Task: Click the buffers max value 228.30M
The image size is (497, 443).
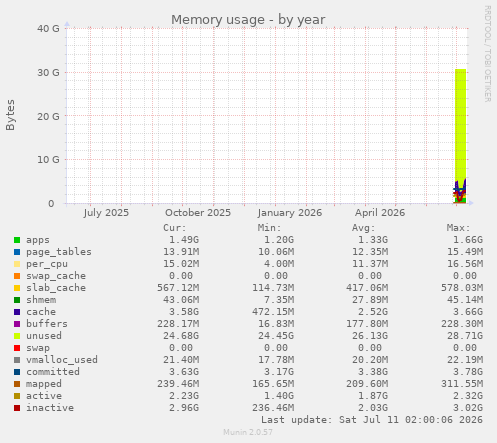Action: (x=462, y=324)
